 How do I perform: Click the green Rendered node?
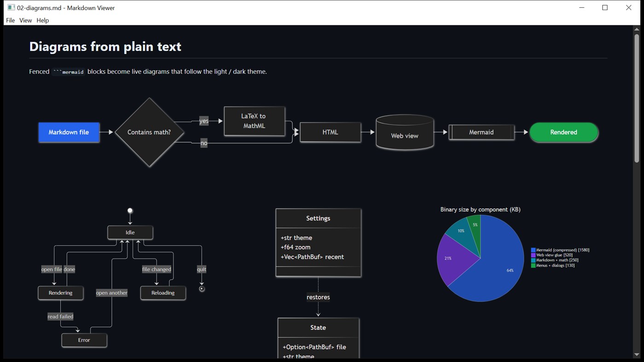tap(564, 132)
